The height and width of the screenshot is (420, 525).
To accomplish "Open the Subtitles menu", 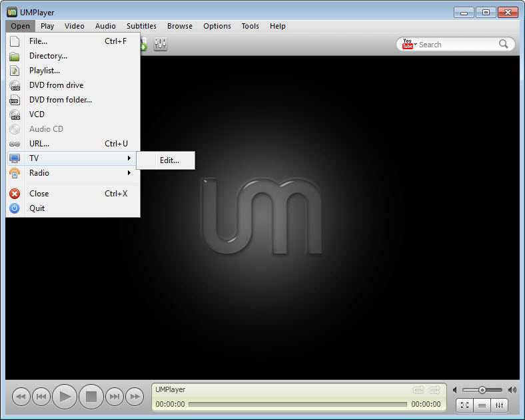I will pyautogui.click(x=141, y=26).
